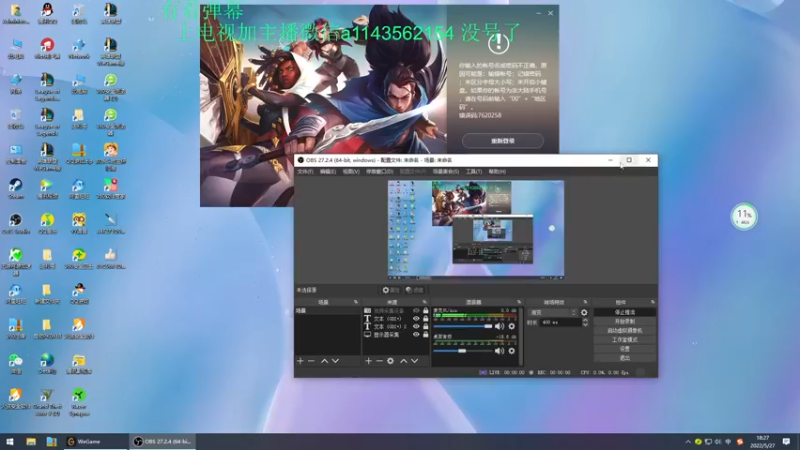Open the 视图(V) menu in OBS
Image resolution: width=800 pixels, height=450 pixels.
tap(351, 171)
